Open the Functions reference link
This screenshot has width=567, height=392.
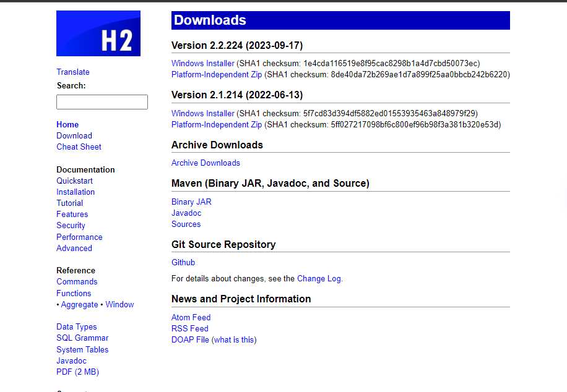tap(74, 293)
